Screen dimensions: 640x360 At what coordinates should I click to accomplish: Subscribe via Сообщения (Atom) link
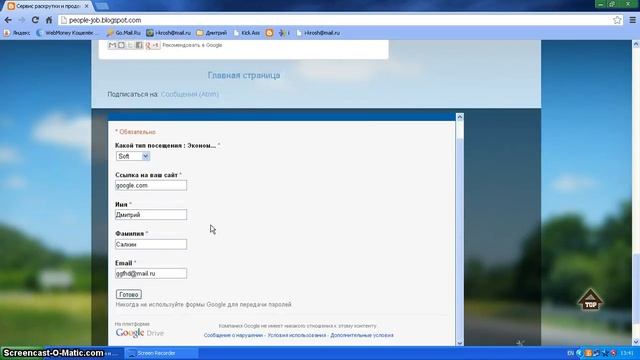190,94
